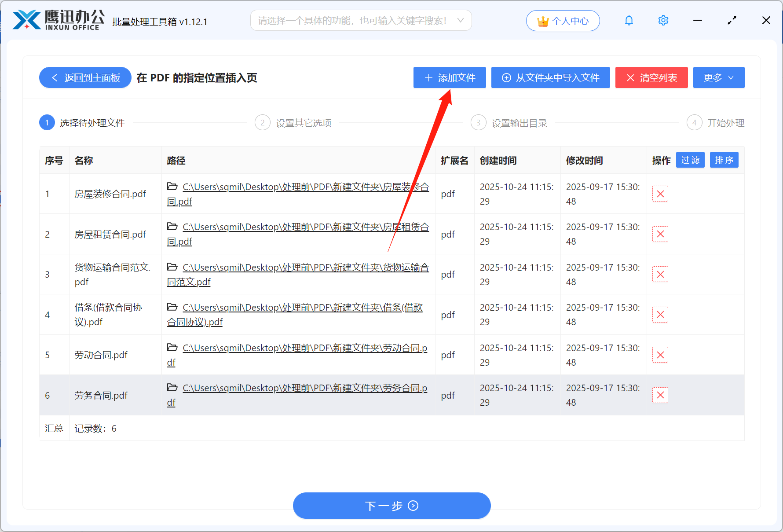Open the 过滤 filter control
The height and width of the screenshot is (532, 783).
690,160
